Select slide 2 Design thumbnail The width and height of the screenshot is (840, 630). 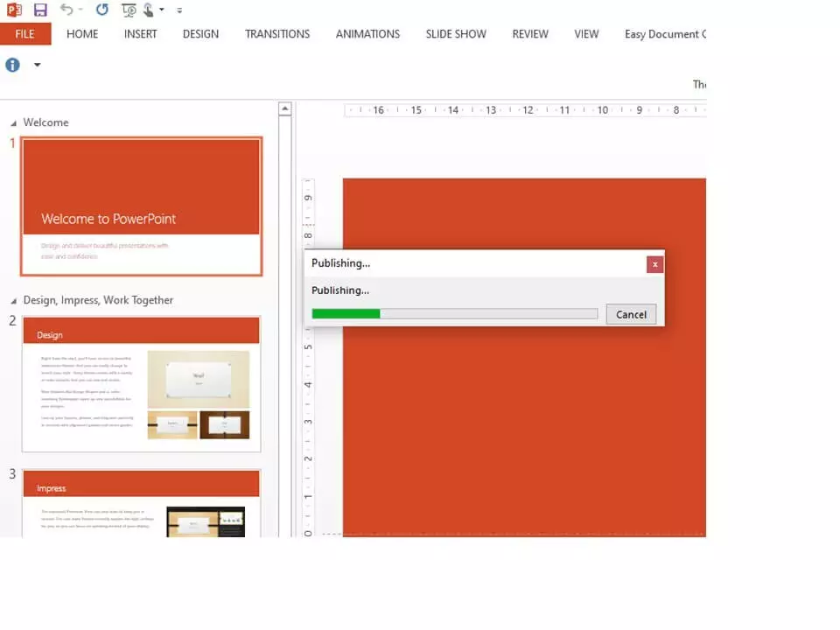[142, 384]
